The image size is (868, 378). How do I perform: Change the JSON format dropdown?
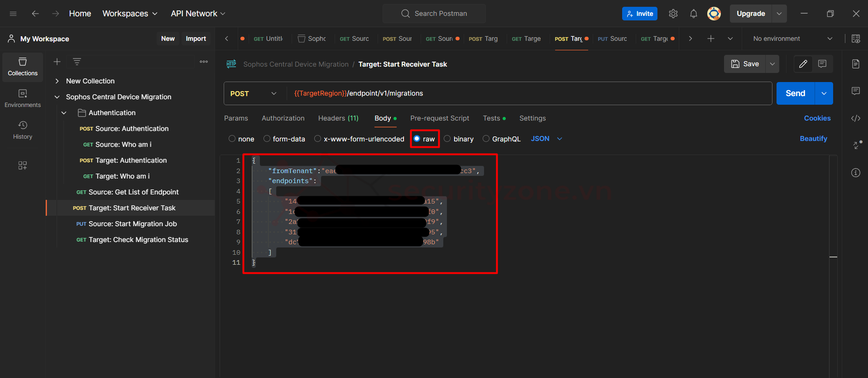click(547, 139)
